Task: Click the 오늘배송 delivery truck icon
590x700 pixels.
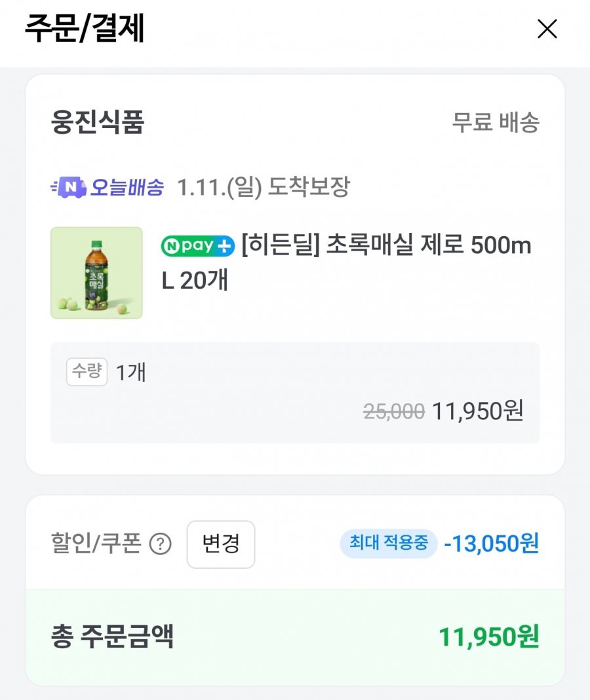Action: click(68, 188)
